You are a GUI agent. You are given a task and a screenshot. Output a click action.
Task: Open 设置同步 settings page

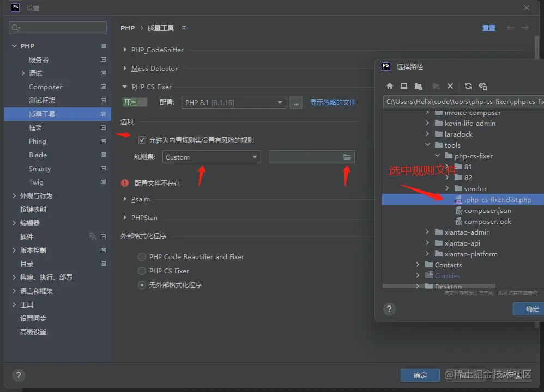click(x=33, y=318)
